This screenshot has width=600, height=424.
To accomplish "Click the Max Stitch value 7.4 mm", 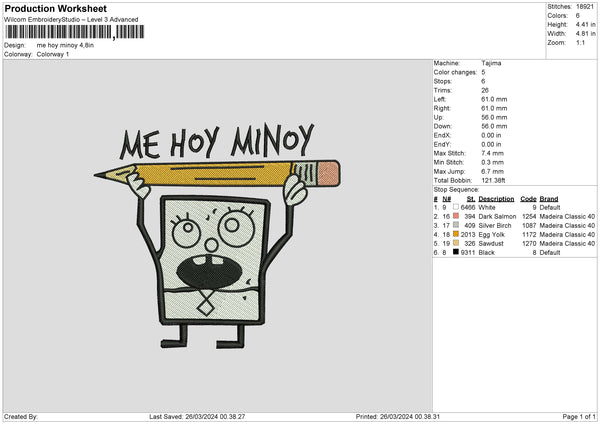I will [492, 153].
